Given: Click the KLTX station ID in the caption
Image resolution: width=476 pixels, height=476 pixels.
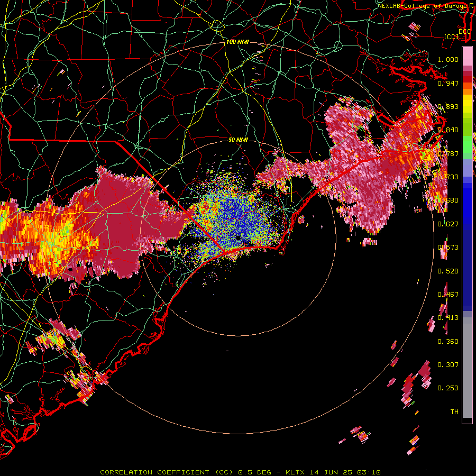Looking at the screenshot, I should pos(296,472).
